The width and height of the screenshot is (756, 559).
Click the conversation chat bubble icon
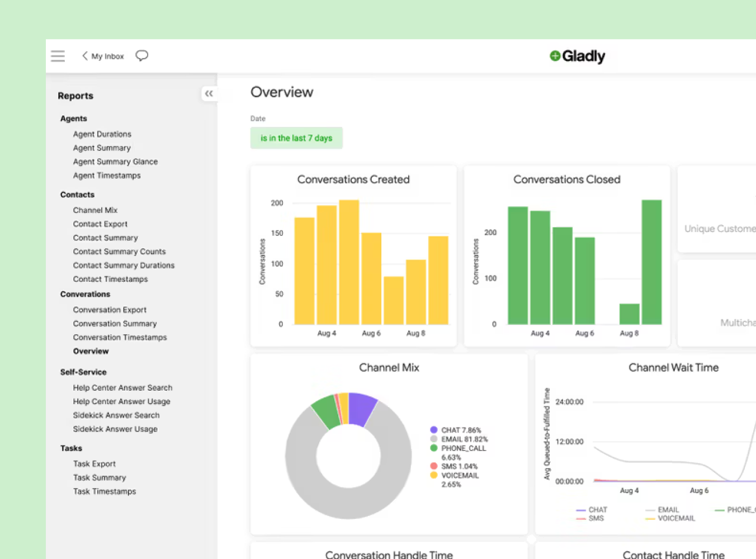coord(141,55)
